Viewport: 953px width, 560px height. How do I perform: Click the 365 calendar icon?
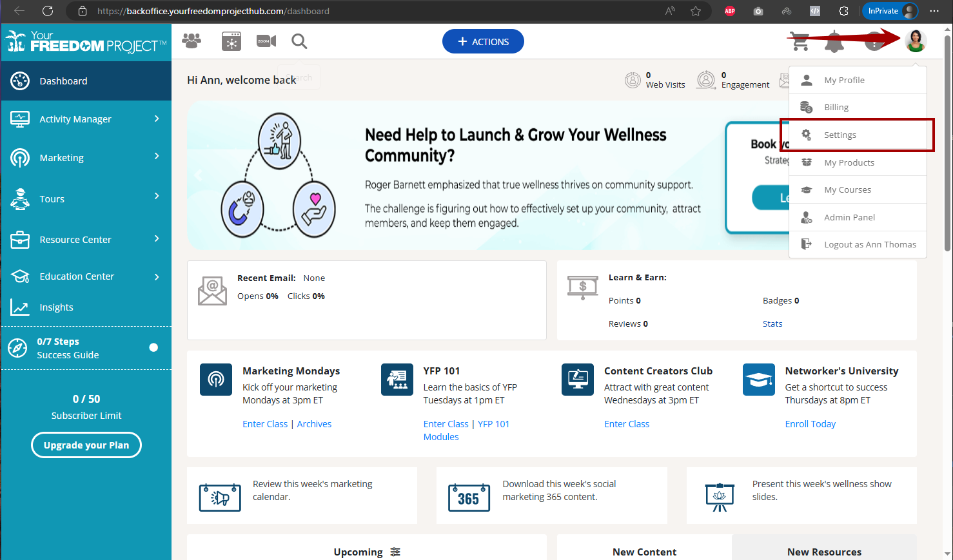[x=469, y=497]
